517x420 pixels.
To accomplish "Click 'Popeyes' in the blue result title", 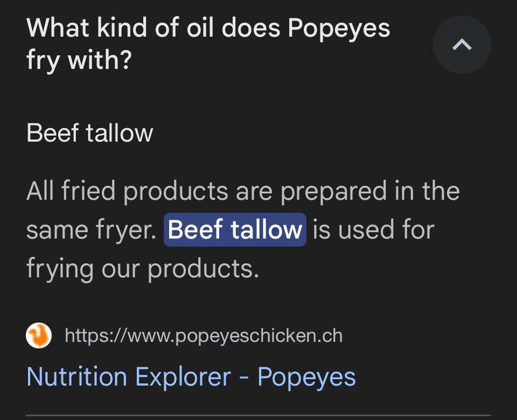I will [x=307, y=376].
